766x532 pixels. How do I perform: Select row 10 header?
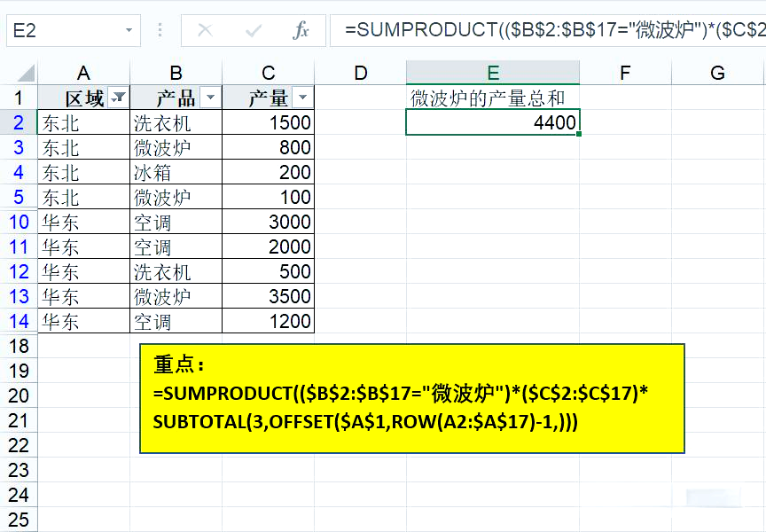click(x=19, y=222)
